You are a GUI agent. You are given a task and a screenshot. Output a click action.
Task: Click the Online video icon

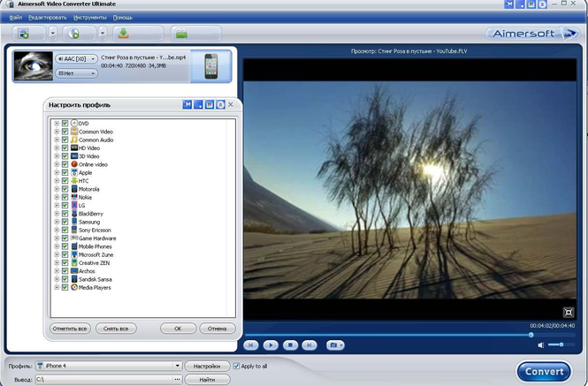click(x=74, y=164)
